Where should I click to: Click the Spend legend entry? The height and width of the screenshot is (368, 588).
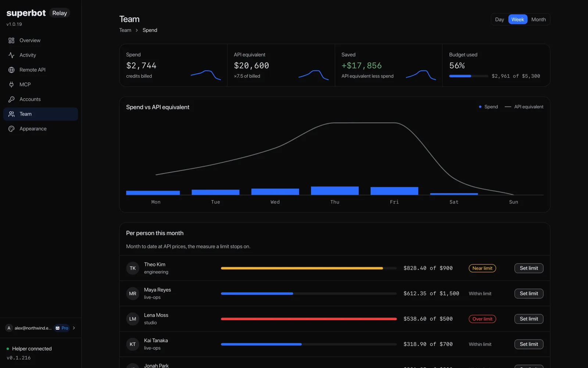pos(488,107)
